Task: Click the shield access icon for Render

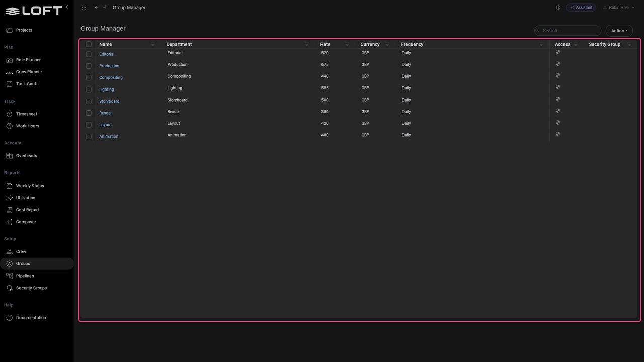Action: 558,111
